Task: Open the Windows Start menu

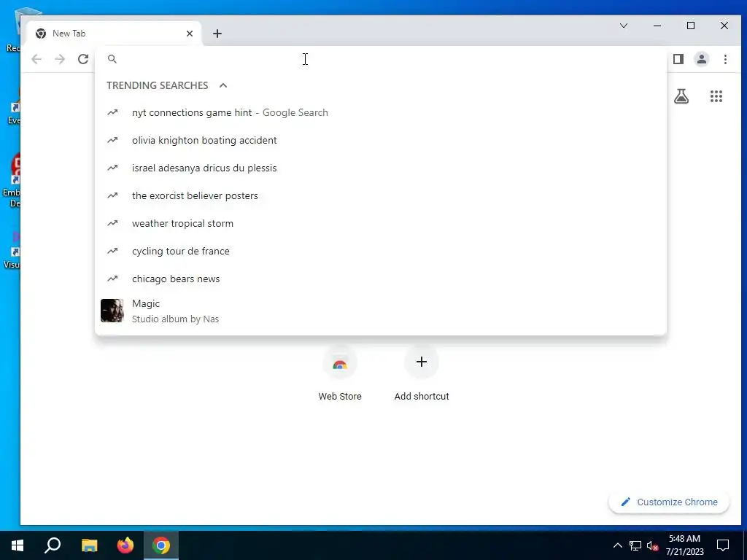Action: (18, 545)
